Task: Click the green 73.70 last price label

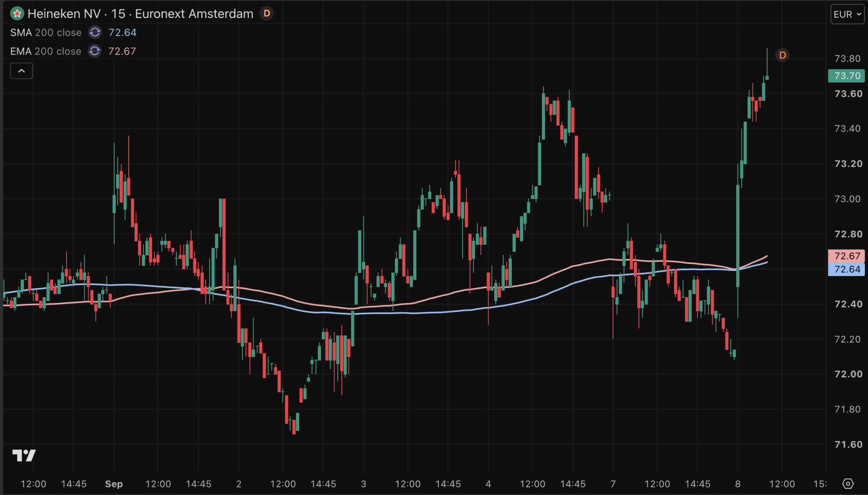Action: coord(846,76)
